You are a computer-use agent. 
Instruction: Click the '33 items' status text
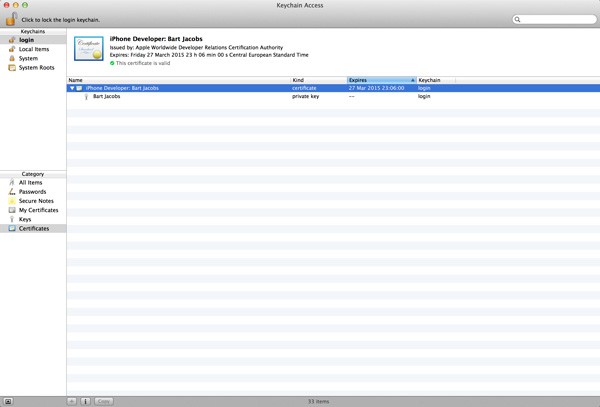tap(318, 401)
